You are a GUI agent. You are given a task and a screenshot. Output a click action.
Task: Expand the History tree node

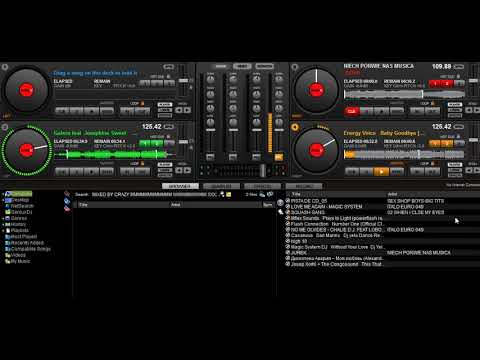pos(3,224)
